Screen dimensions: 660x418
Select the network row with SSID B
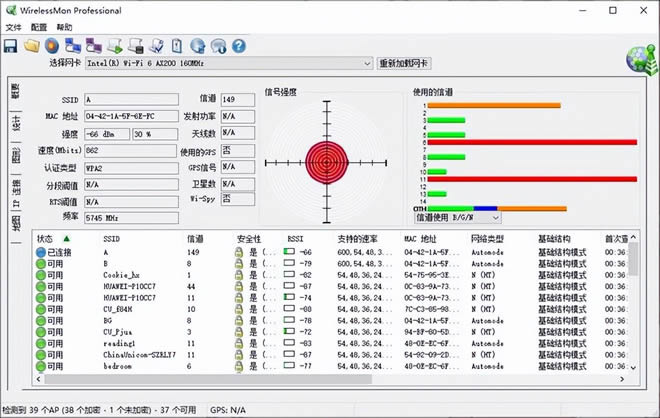tap(332, 264)
